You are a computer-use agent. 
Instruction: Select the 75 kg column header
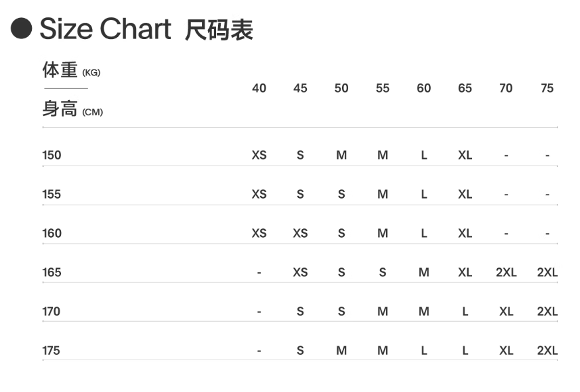[547, 89]
